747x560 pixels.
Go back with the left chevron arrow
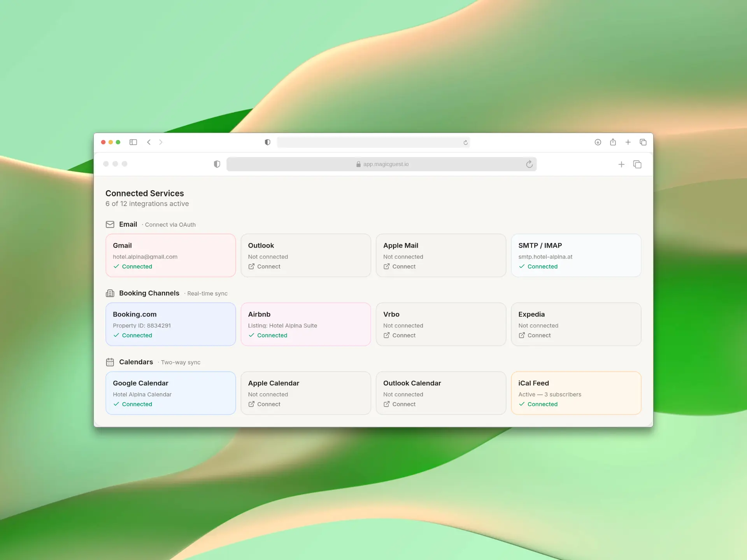coord(149,142)
